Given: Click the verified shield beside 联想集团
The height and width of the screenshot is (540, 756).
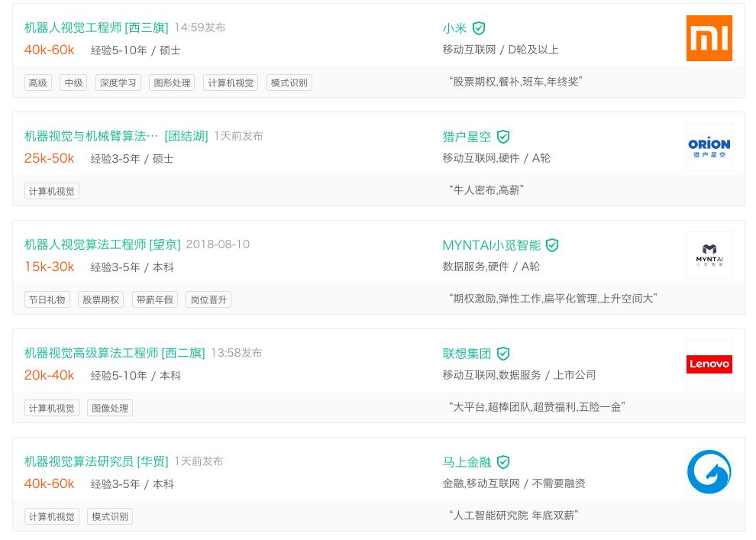Looking at the screenshot, I should click(503, 354).
